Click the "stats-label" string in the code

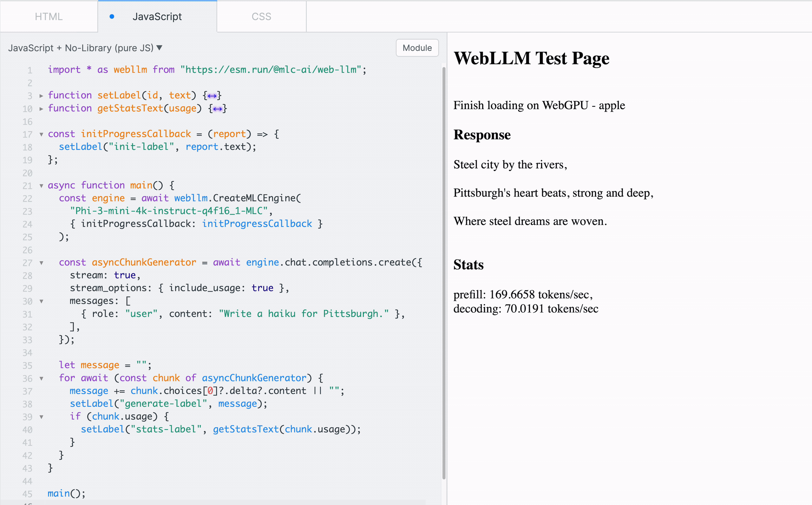click(x=166, y=429)
